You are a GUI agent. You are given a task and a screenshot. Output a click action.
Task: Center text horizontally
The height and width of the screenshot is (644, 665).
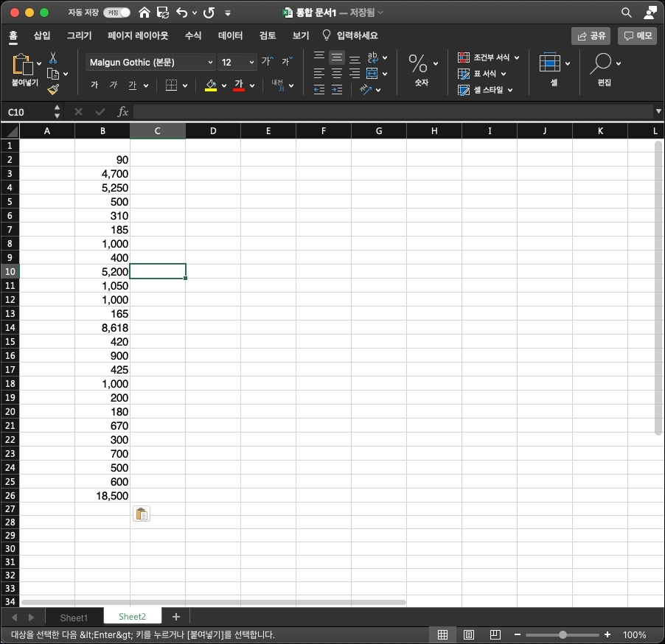pyautogui.click(x=337, y=74)
